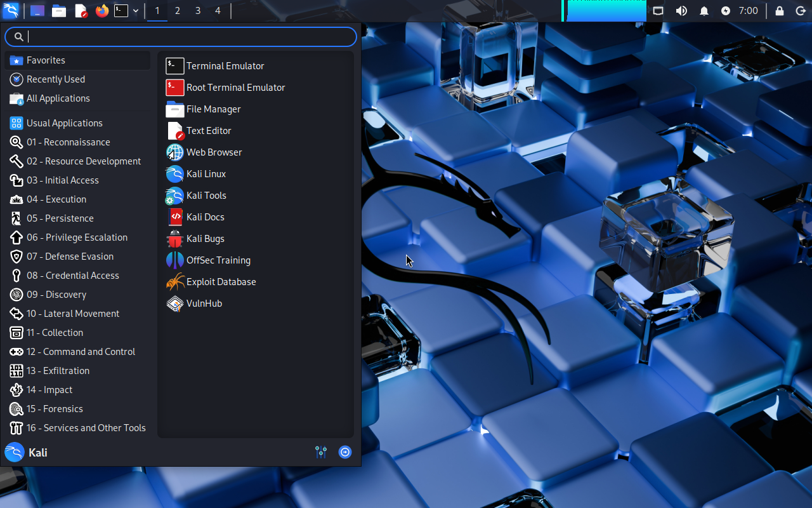Expand 06 - Privilege Escalation category
This screenshot has width=812, height=508.
[x=77, y=237]
